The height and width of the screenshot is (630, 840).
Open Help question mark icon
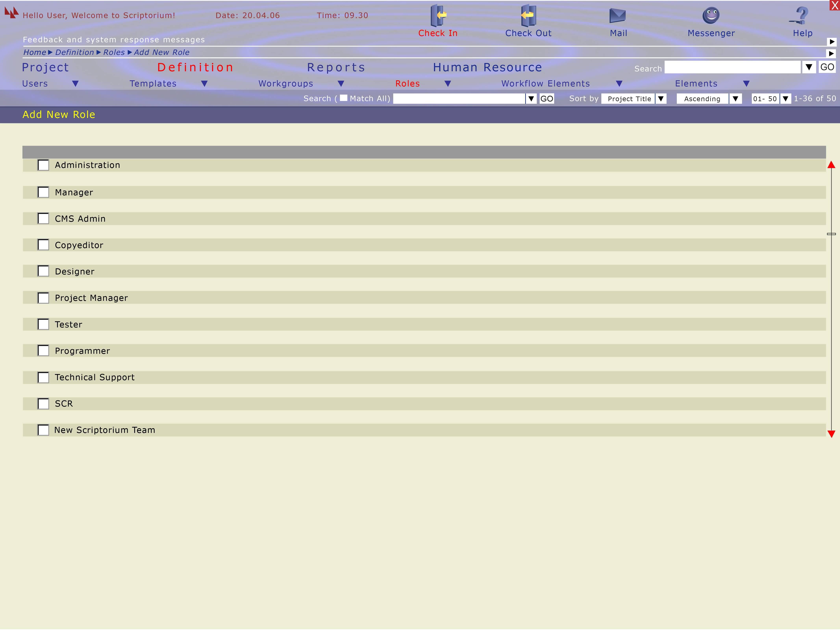point(801,16)
